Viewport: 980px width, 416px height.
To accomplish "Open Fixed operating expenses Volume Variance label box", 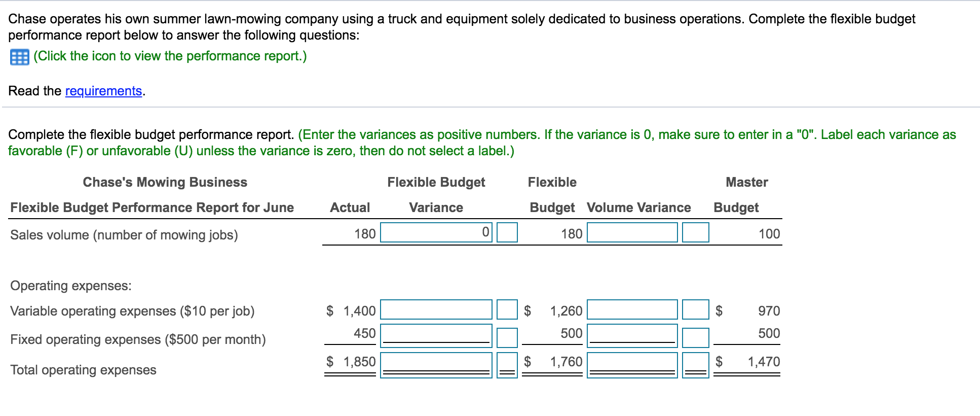I will click(x=695, y=337).
